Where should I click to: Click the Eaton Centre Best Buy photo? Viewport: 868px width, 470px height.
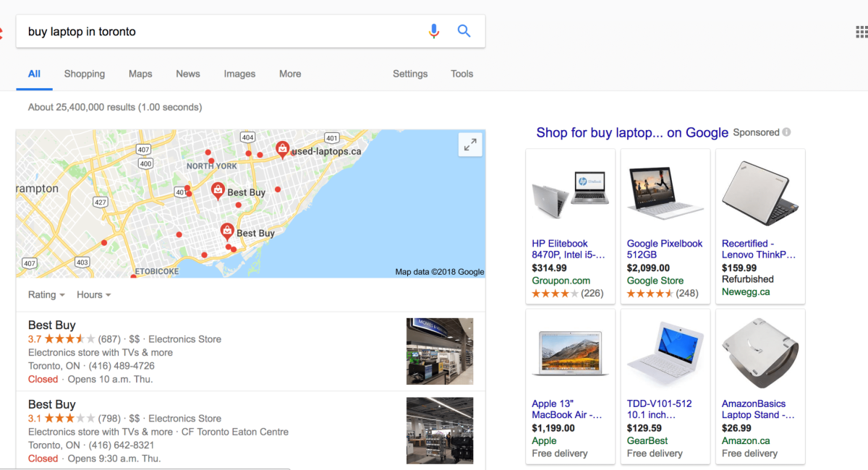tap(440, 431)
